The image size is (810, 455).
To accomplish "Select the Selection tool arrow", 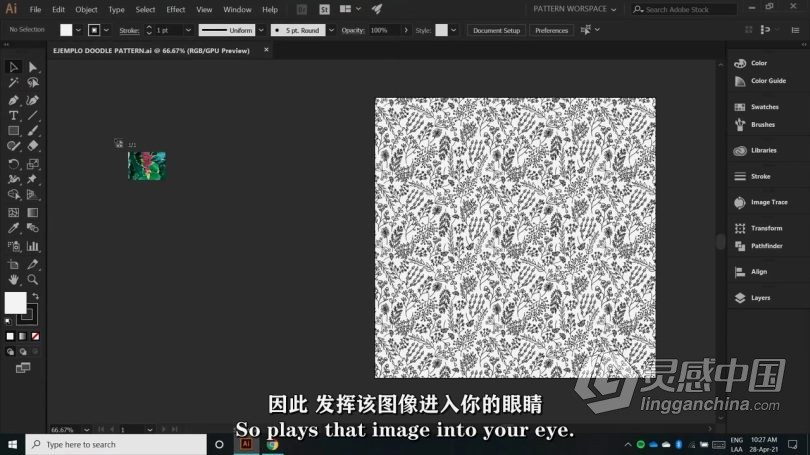I will (13, 67).
